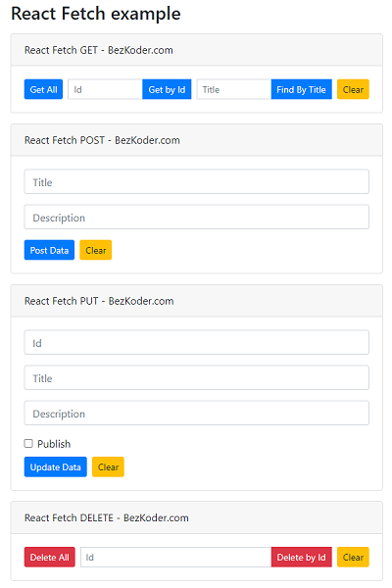Clear the GET section results
Image resolution: width=392 pixels, height=588 pixels.
(x=353, y=89)
